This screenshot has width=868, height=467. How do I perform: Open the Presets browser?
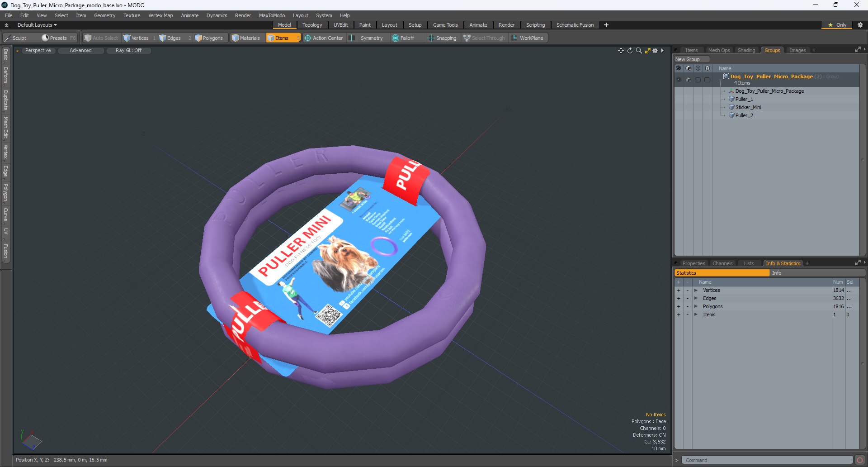[59, 38]
